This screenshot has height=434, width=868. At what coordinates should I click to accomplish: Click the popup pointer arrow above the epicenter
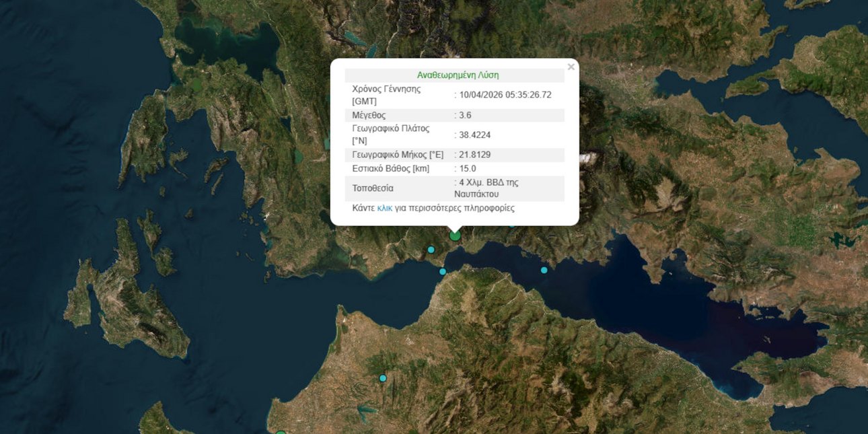454,227
